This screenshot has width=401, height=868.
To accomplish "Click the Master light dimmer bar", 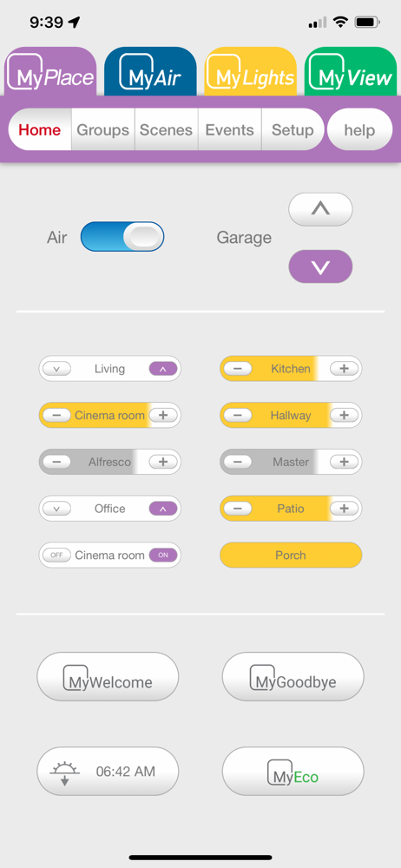I will [291, 462].
